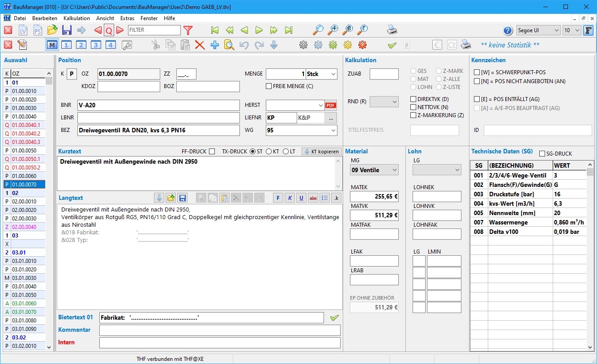The image size is (597, 364).
Task: Click the blue plus add icon
Action: pyautogui.click(x=215, y=45)
